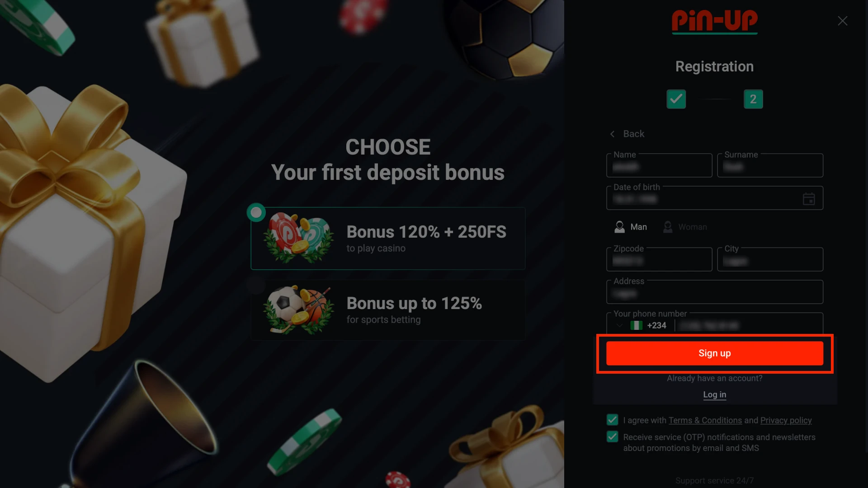Click the red Sign up button

point(714,353)
